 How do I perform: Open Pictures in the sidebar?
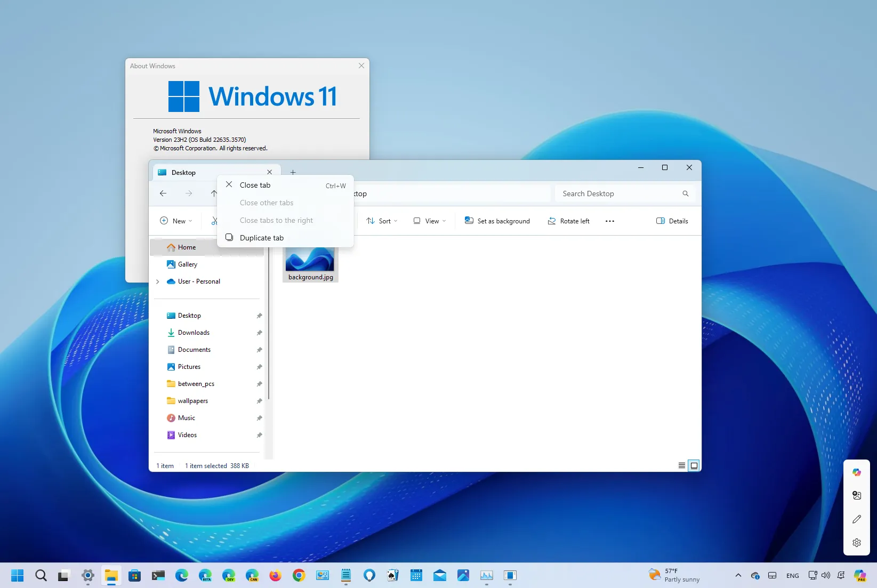(207, 367)
